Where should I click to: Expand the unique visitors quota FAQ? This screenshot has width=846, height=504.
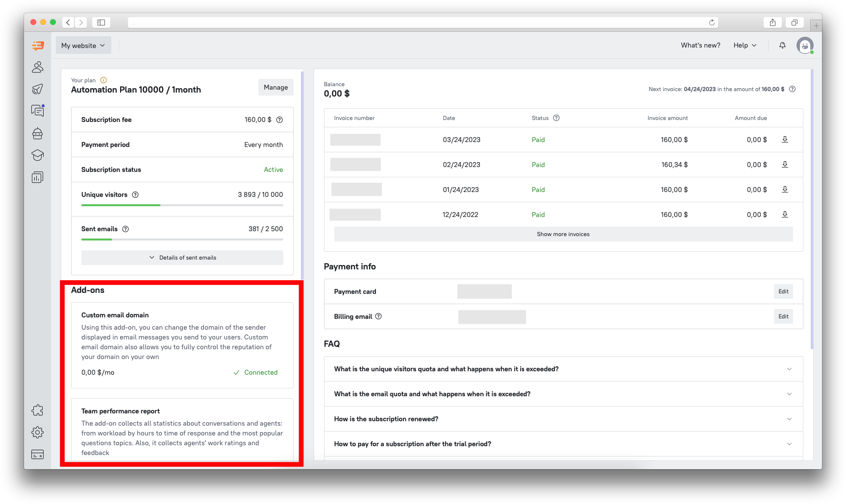click(x=563, y=369)
